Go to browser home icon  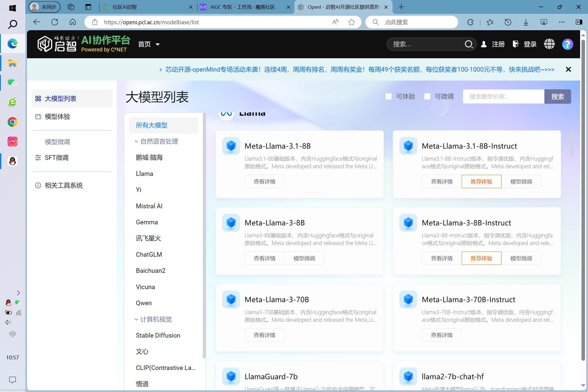pos(73,22)
